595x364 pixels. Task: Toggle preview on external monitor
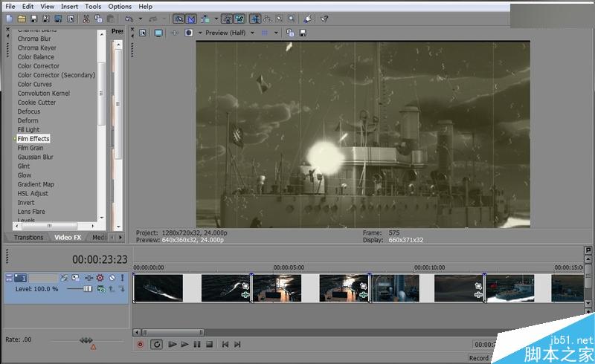tap(158, 33)
